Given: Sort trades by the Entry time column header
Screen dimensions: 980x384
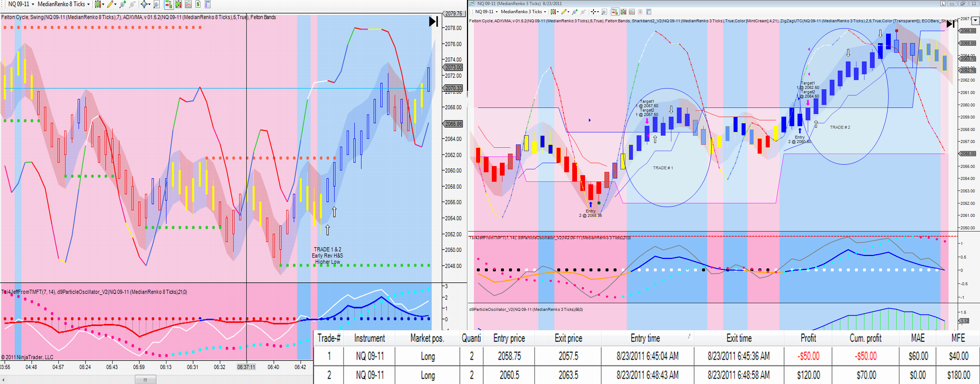Looking at the screenshot, I should click(648, 338).
